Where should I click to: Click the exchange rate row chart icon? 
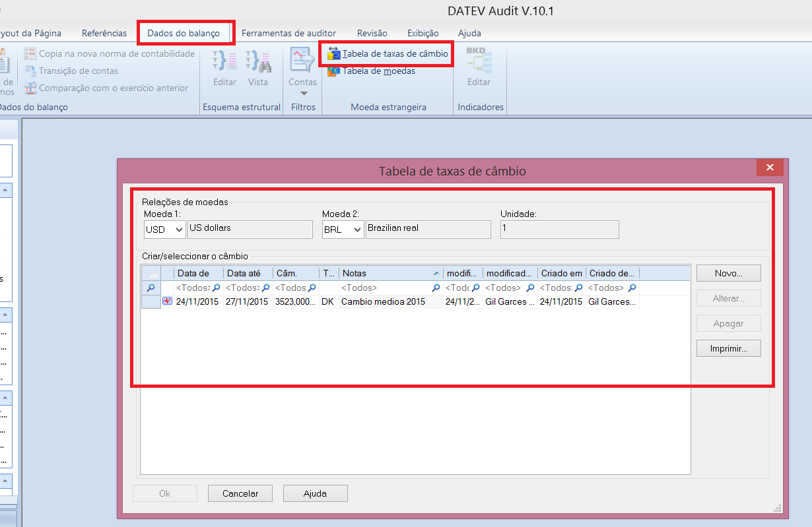[167, 301]
